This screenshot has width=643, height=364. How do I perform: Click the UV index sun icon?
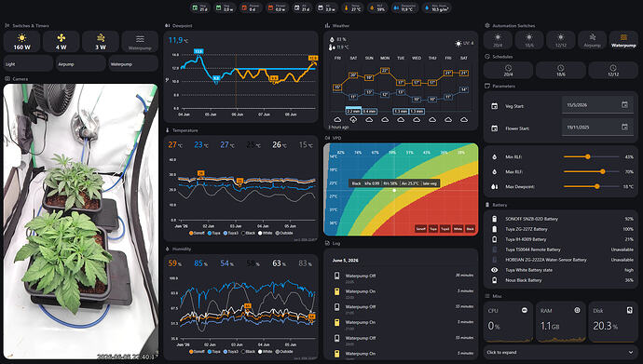458,43
